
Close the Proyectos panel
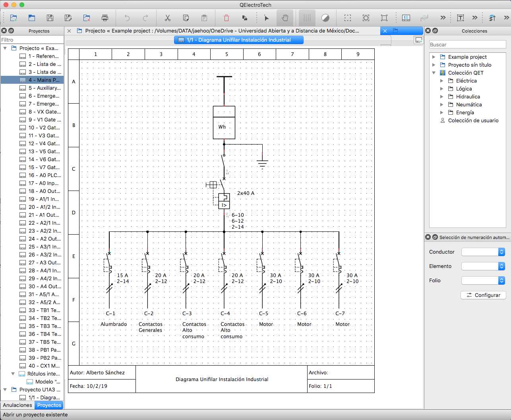4,31
